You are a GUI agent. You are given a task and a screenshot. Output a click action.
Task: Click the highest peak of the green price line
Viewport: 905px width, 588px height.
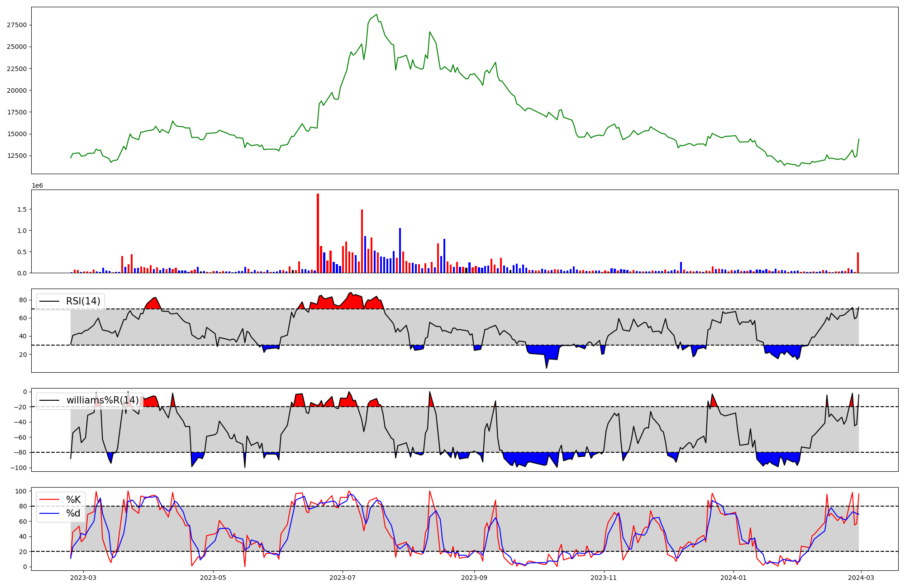point(376,14)
